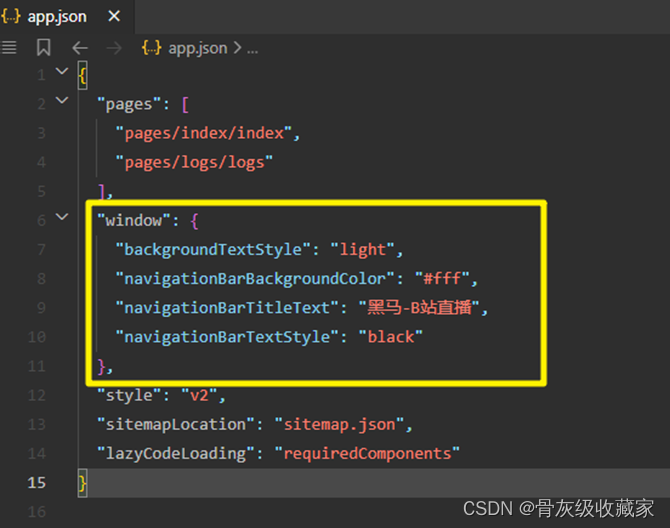Click the "黑马-B站直播" title value
Screen dimensions: 670x528
[420, 308]
